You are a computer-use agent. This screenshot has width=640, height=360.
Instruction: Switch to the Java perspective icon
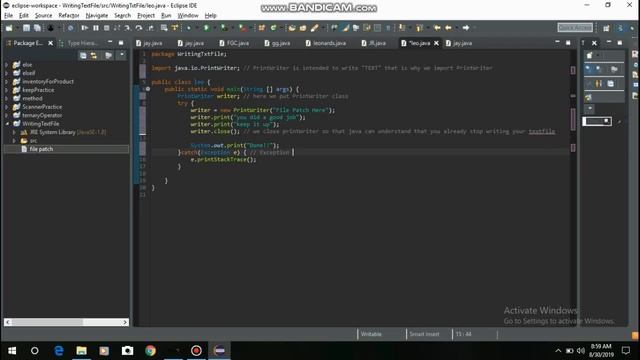[620, 28]
